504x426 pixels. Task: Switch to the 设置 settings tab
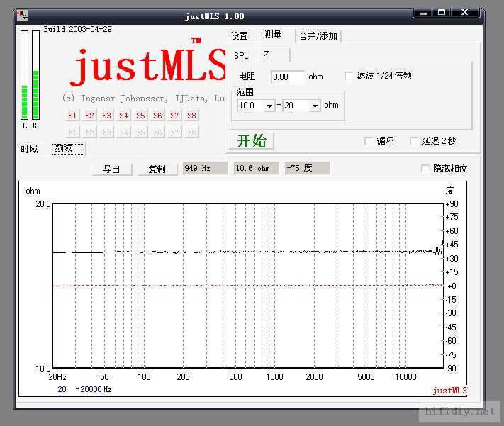point(240,36)
